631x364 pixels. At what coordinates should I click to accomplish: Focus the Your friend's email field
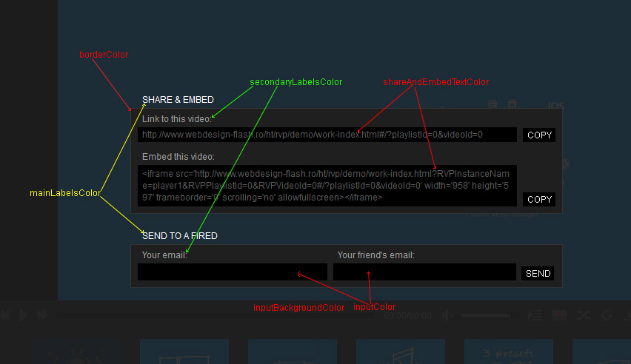click(424, 272)
